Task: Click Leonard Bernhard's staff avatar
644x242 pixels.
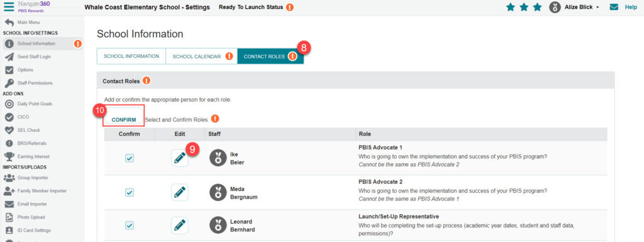Action: pyautogui.click(x=218, y=226)
